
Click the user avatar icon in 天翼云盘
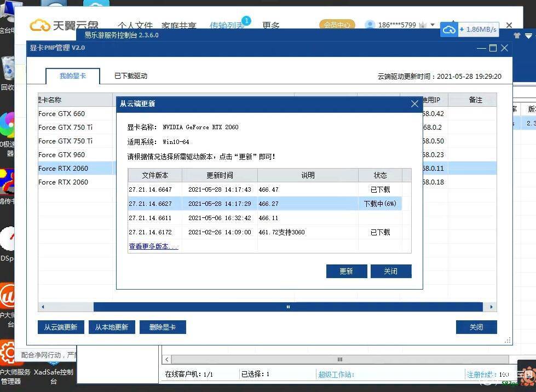pyautogui.click(x=370, y=25)
